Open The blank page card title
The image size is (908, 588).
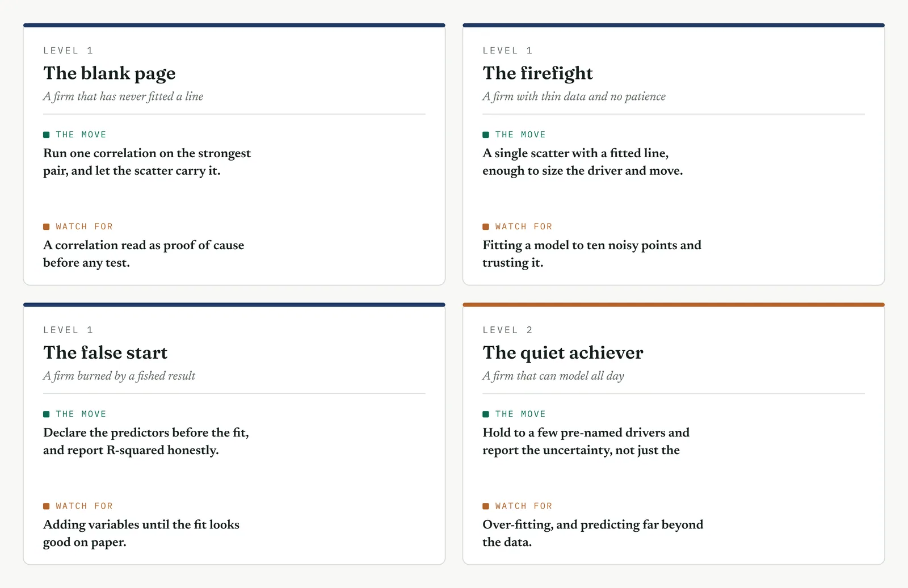[110, 73]
